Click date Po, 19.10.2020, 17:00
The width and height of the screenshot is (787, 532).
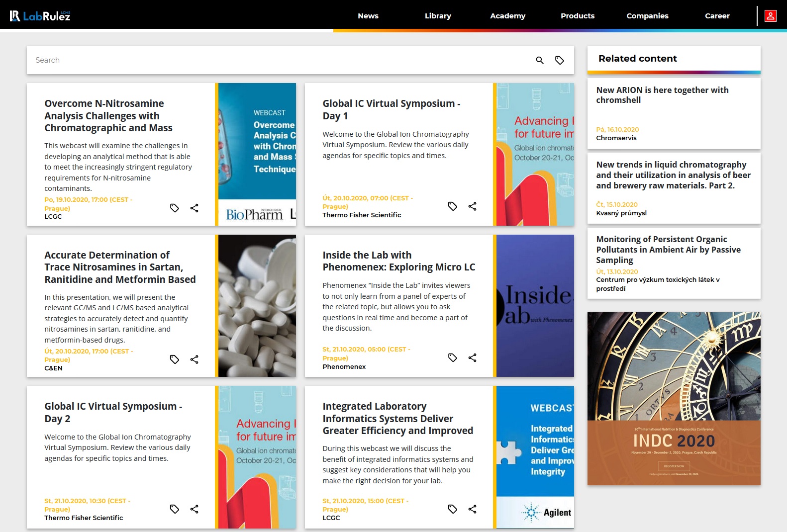pyautogui.click(x=89, y=204)
